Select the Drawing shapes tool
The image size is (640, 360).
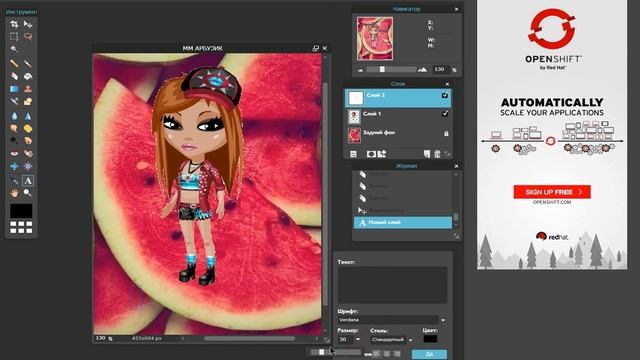[28, 101]
